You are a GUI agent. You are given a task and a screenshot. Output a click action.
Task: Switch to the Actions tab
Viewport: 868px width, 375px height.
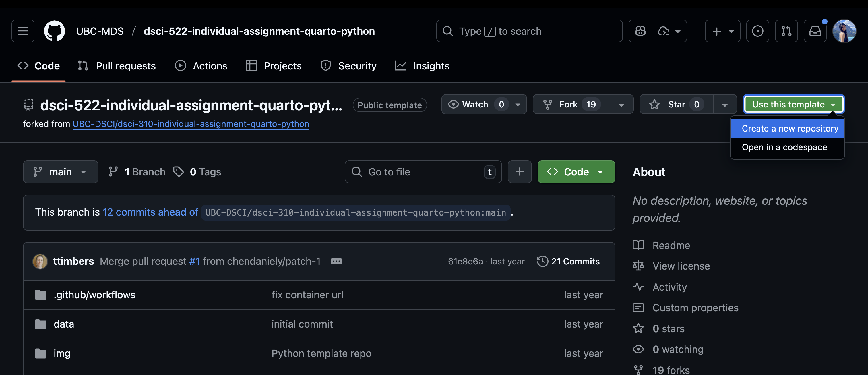click(201, 66)
